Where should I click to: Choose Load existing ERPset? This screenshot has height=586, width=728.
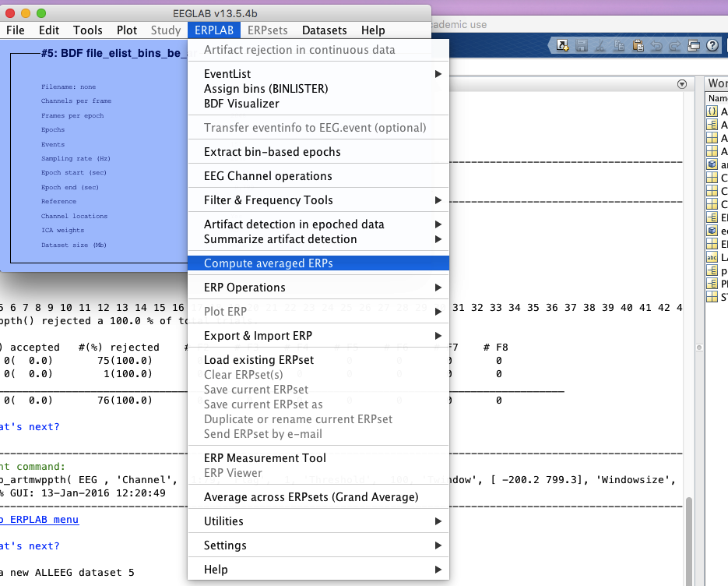pos(318,360)
